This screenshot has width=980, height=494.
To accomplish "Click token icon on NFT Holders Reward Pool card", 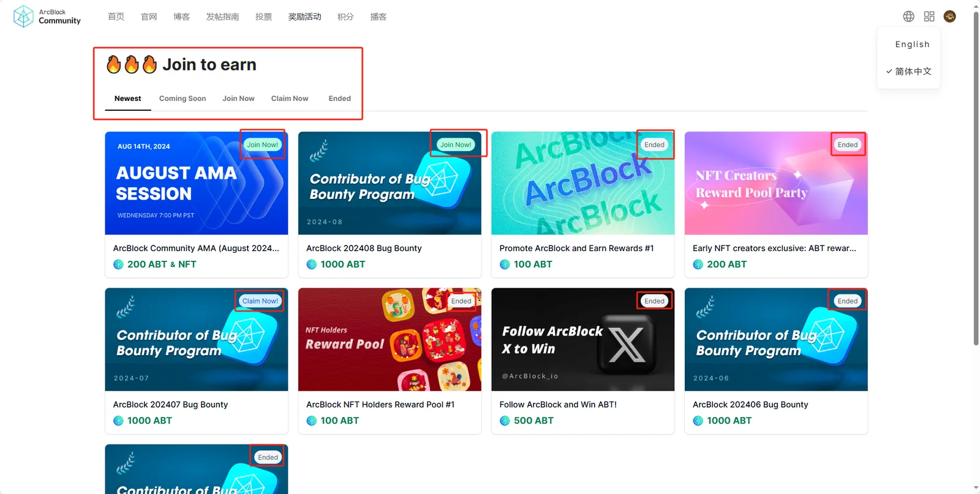I will (x=312, y=421).
